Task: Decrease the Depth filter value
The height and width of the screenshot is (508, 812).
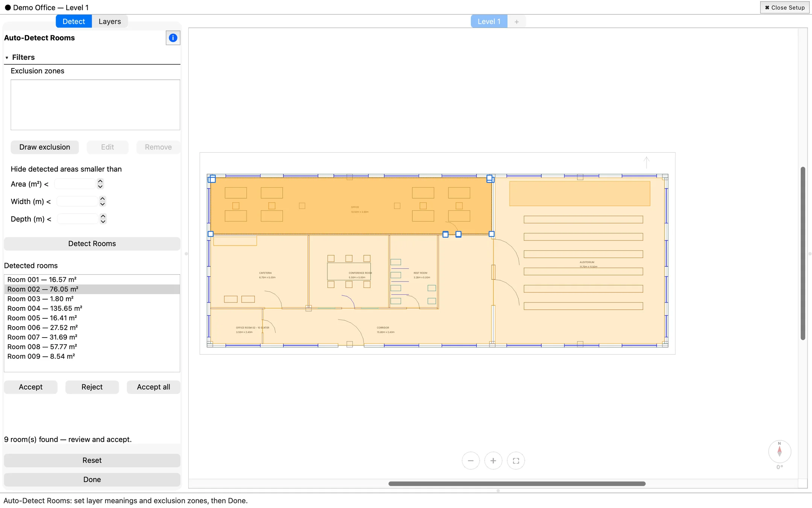Action: coord(103,221)
